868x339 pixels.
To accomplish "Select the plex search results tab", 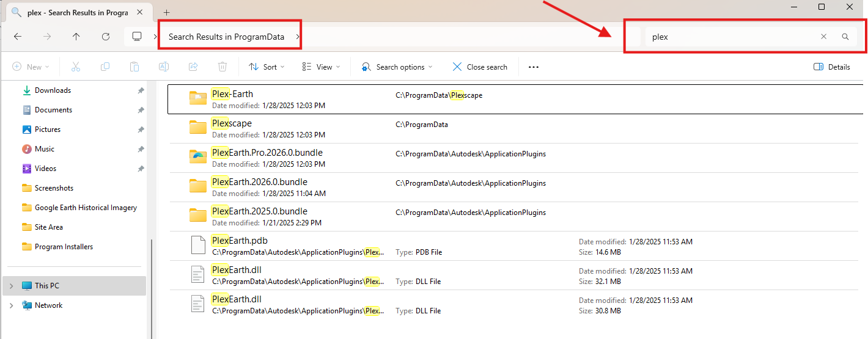I will (x=79, y=12).
